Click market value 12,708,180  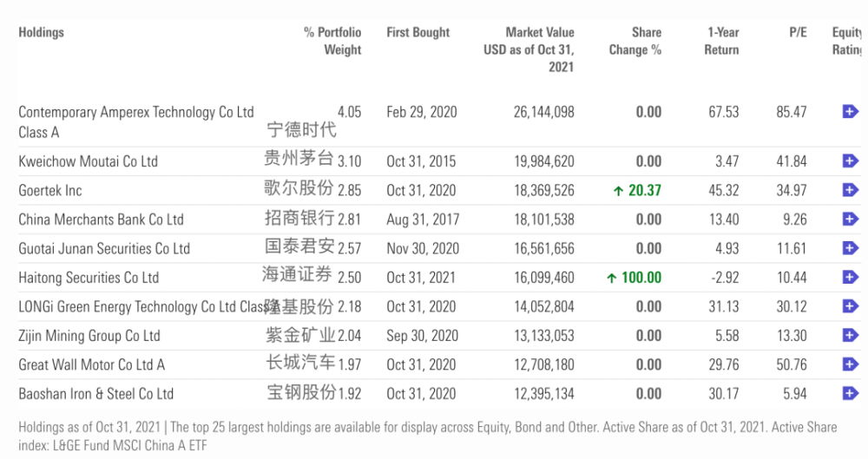543,365
